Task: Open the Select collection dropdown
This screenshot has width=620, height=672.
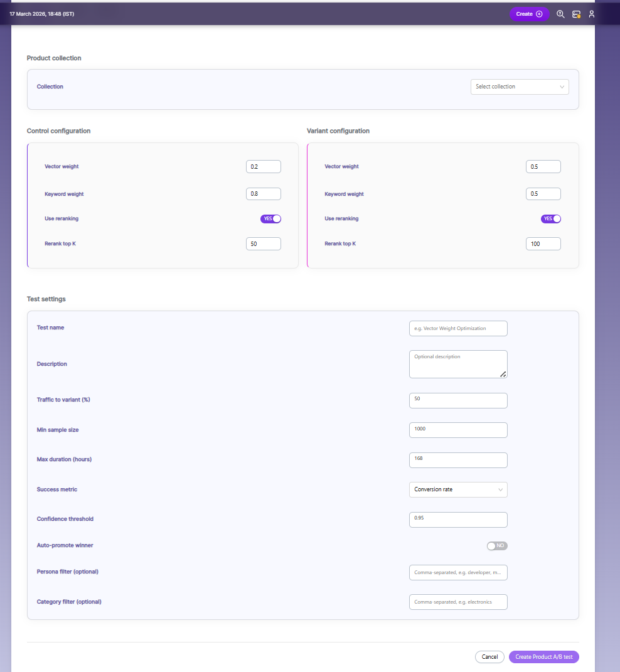Action: pyautogui.click(x=519, y=87)
